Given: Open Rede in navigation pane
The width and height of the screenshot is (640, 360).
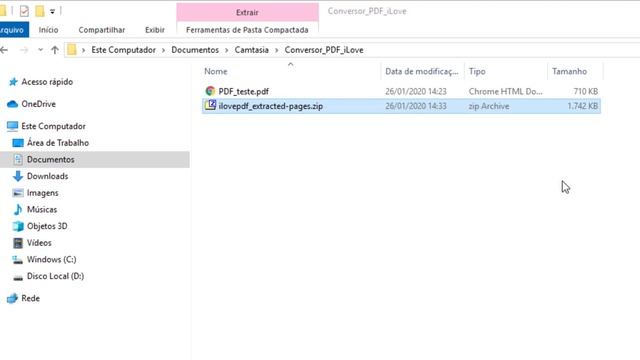Looking at the screenshot, I should pyautogui.click(x=31, y=298).
